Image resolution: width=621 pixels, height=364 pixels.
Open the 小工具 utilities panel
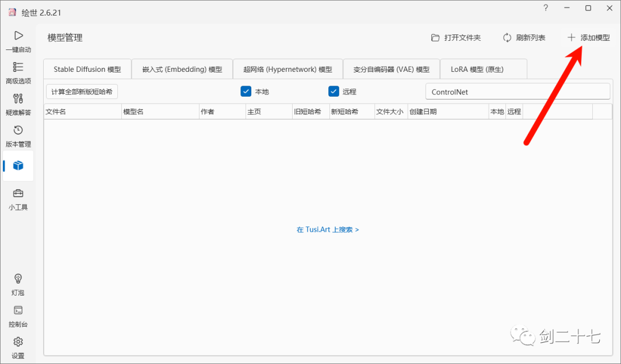click(18, 200)
